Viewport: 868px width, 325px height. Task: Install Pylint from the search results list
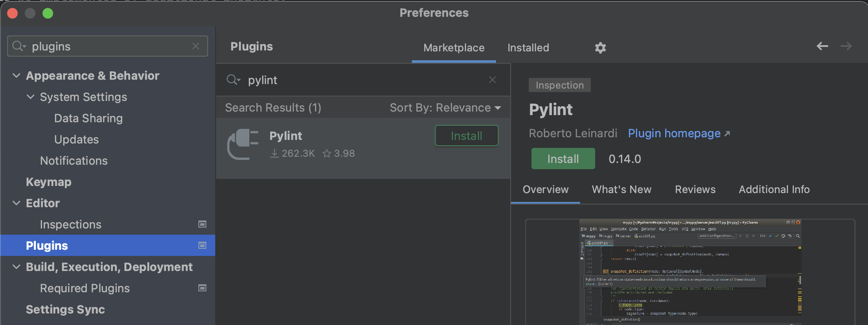(467, 135)
